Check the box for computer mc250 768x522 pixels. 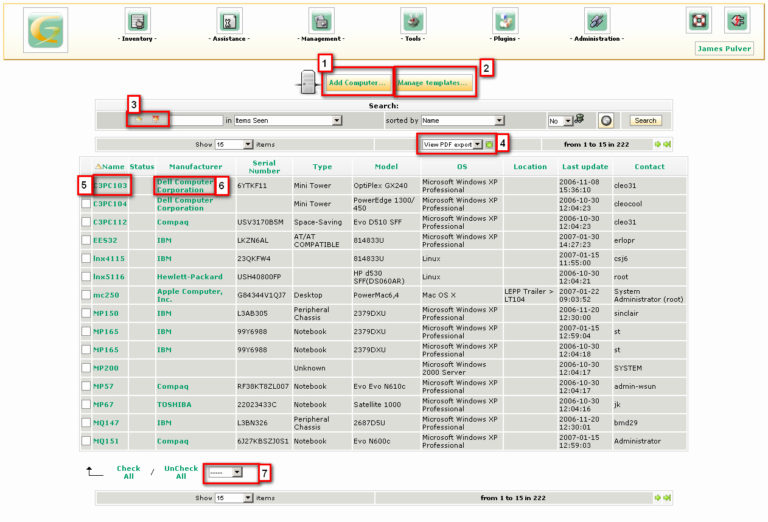click(x=86, y=295)
